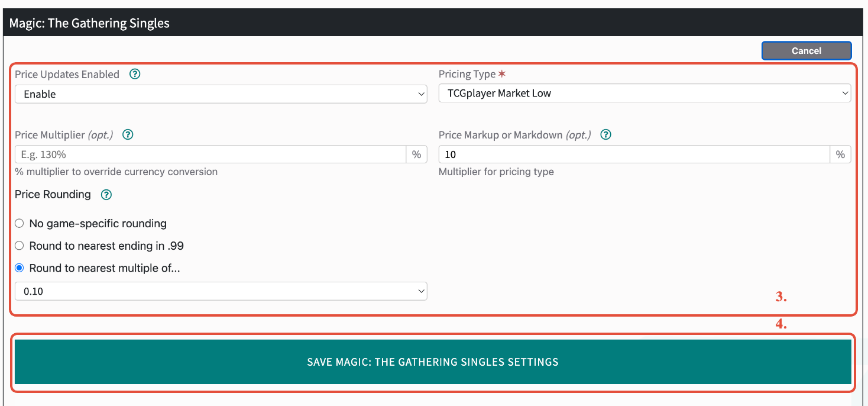Click the Magic: The Gathering Singles header title

tap(89, 23)
